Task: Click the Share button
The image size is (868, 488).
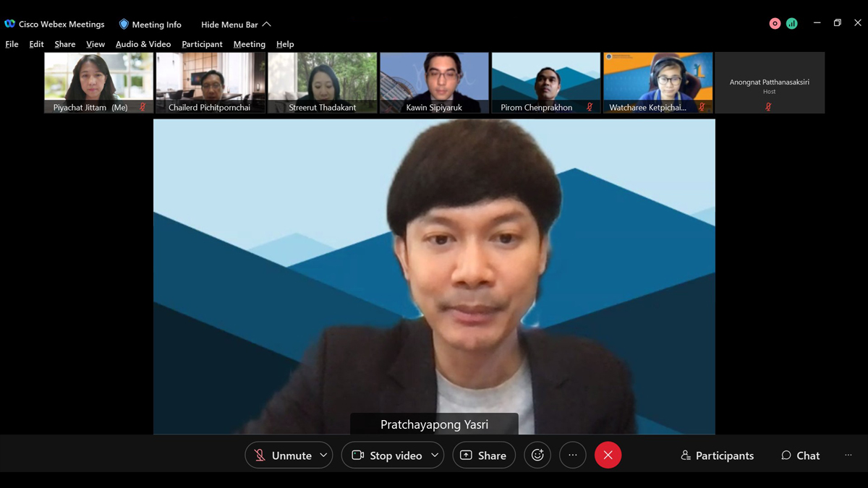Action: [x=483, y=455]
